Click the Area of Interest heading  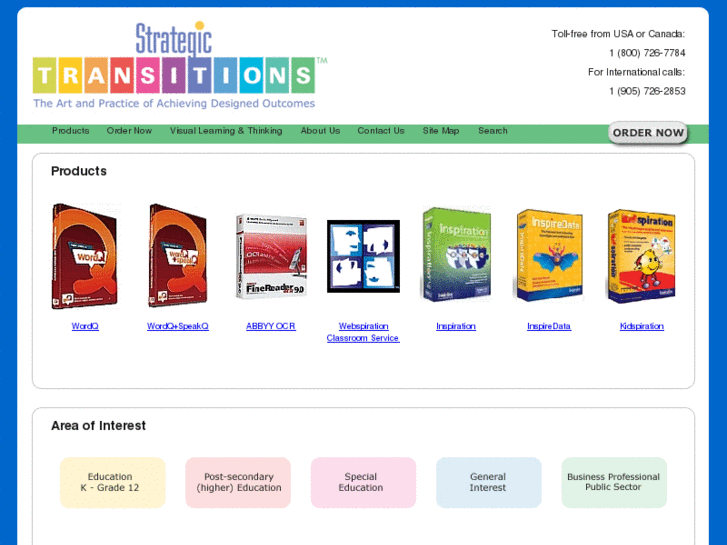[x=98, y=426]
